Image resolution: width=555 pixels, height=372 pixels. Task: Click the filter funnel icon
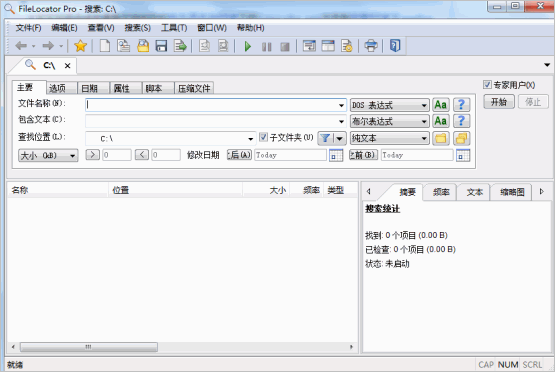(325, 138)
